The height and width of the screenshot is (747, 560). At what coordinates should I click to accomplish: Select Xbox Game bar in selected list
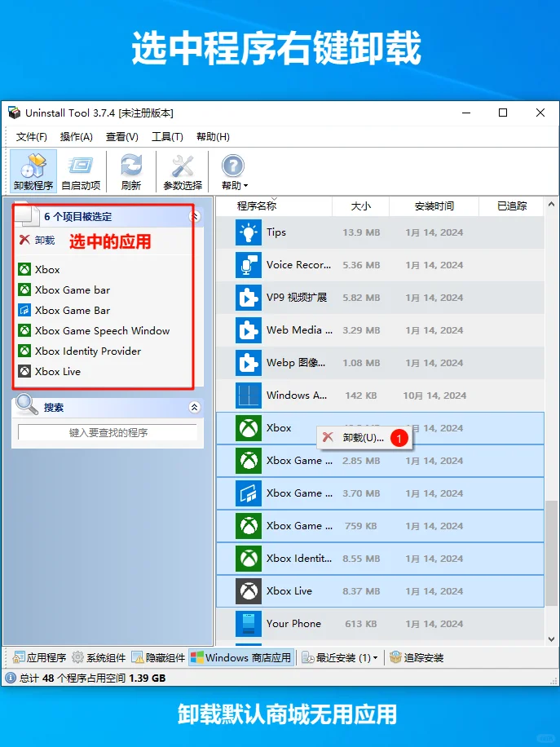point(73,290)
